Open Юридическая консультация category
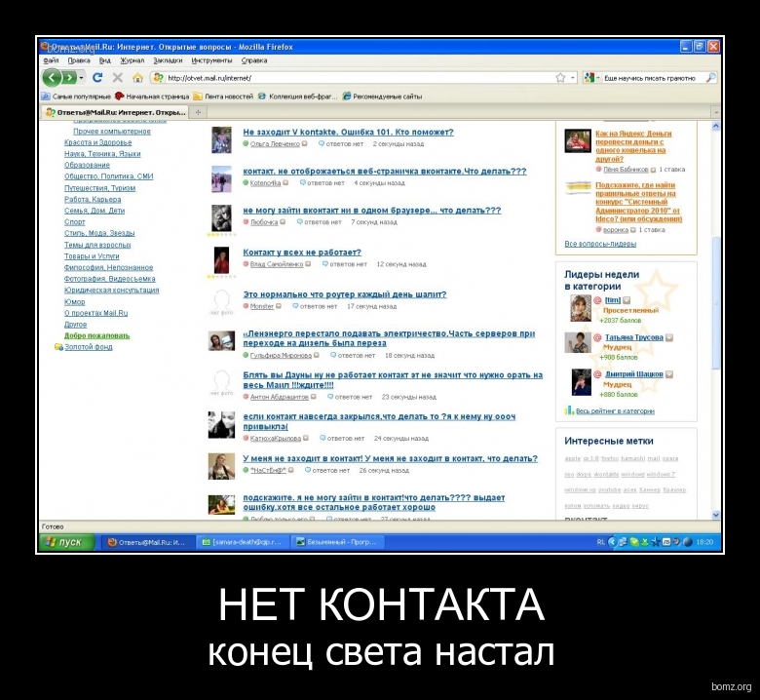760x700 pixels. point(111,291)
